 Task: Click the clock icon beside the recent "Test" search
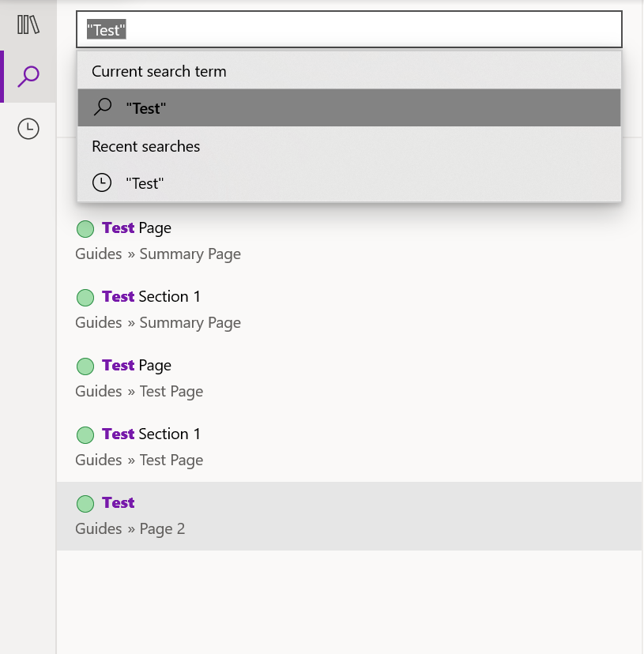(102, 182)
